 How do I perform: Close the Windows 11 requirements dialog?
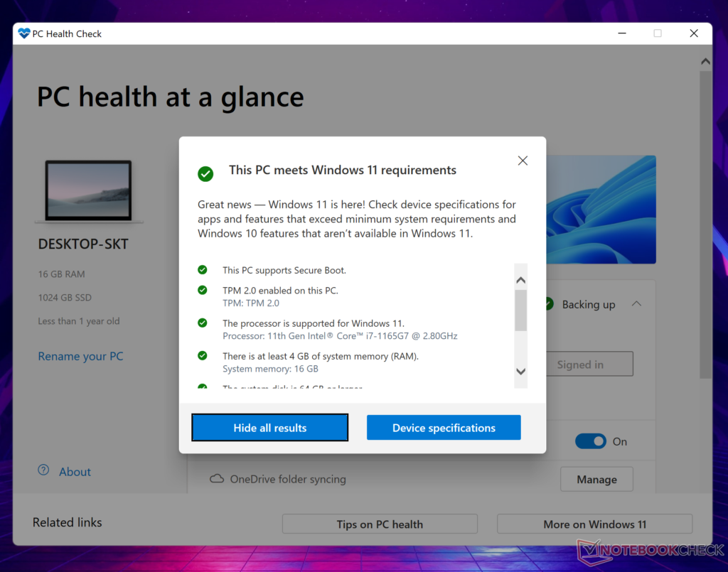pyautogui.click(x=523, y=161)
